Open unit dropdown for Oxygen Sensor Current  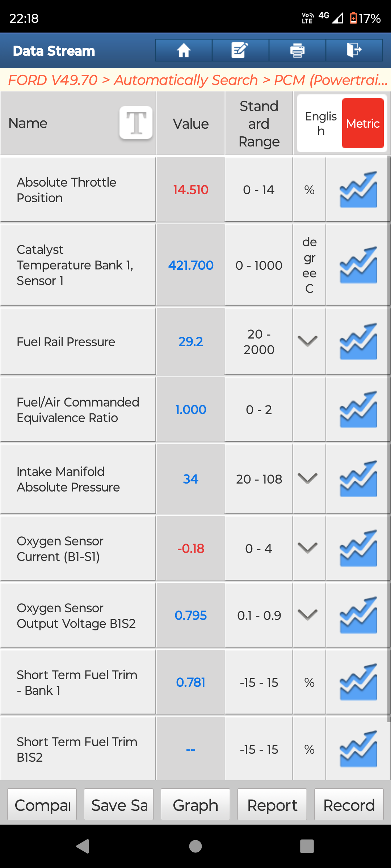click(x=308, y=548)
